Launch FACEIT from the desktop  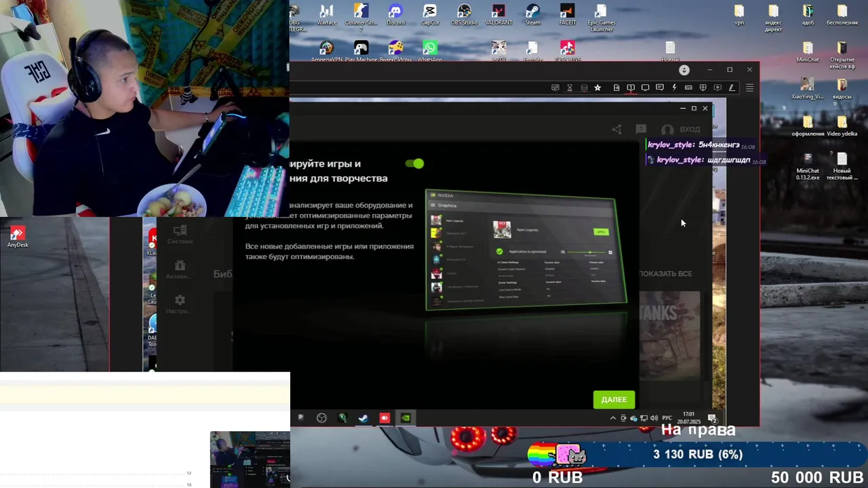tap(568, 15)
